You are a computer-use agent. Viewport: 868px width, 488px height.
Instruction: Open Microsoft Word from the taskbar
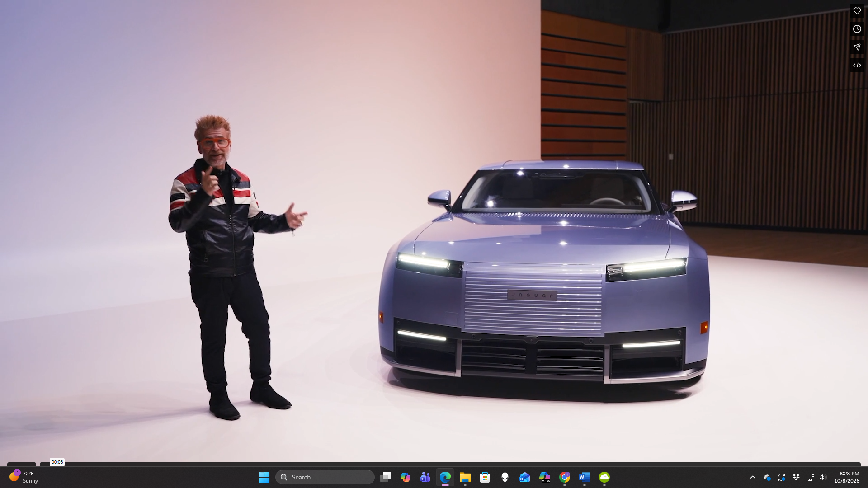coord(585,477)
